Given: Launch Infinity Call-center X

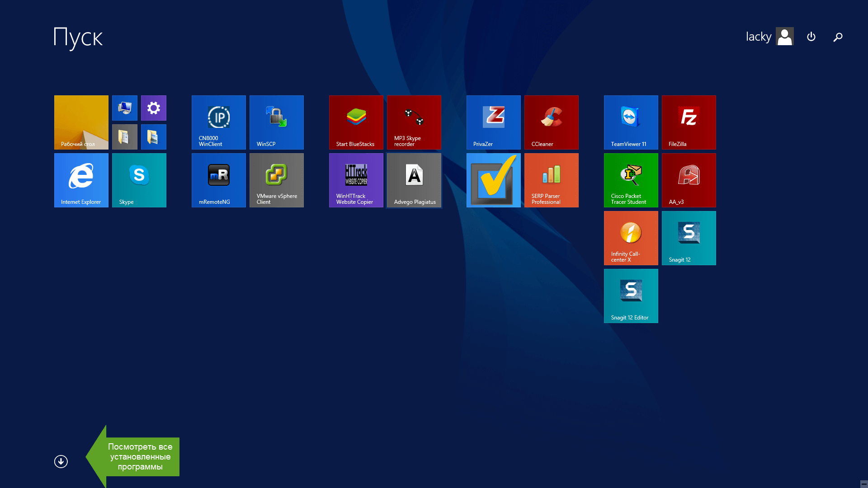Looking at the screenshot, I should tap(631, 238).
